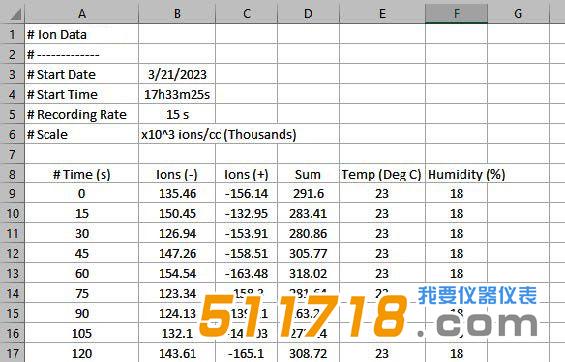
Task: Click header cell 'Temp (Deg C)'
Action: 382,174
